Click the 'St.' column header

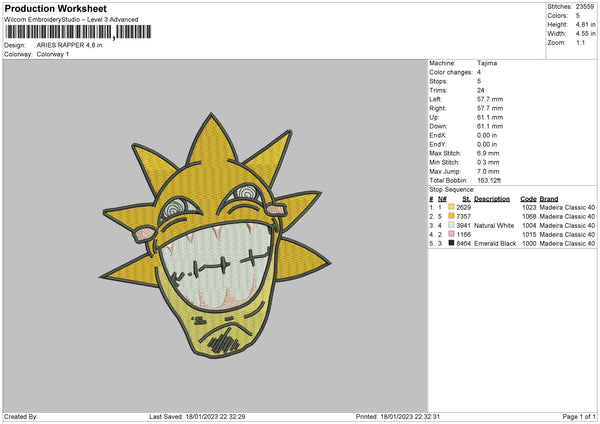[x=466, y=199]
